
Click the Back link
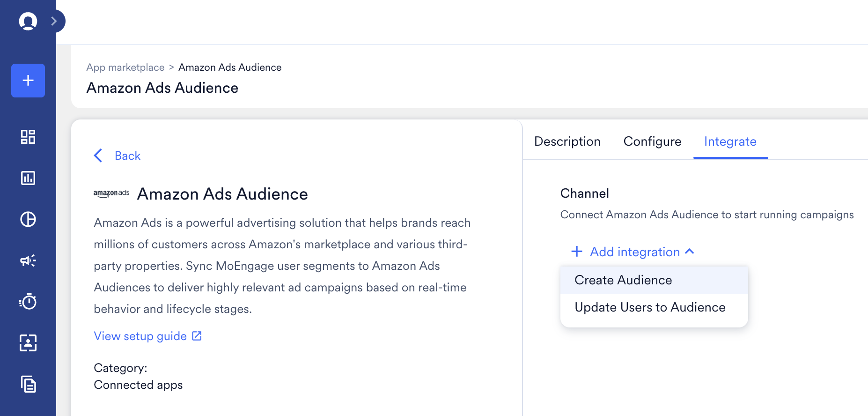click(127, 156)
